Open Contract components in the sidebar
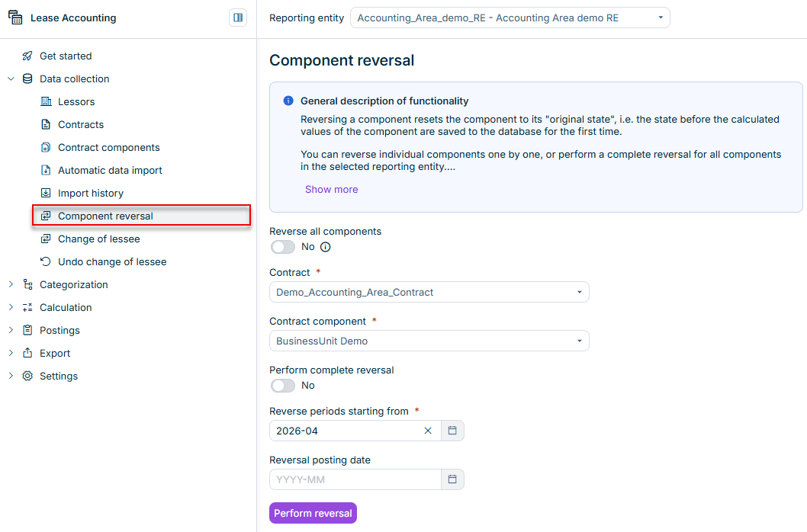 pyautogui.click(x=108, y=148)
